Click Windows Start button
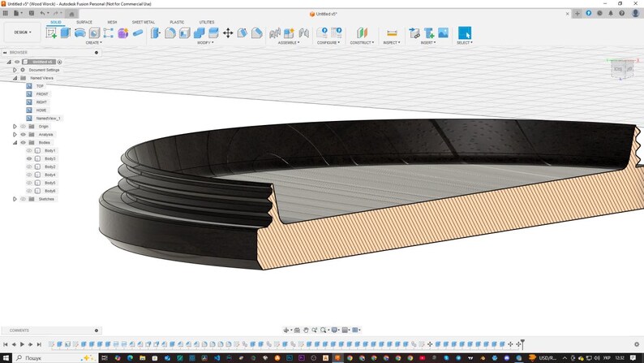The width and height of the screenshot is (644, 363). (x=6, y=358)
